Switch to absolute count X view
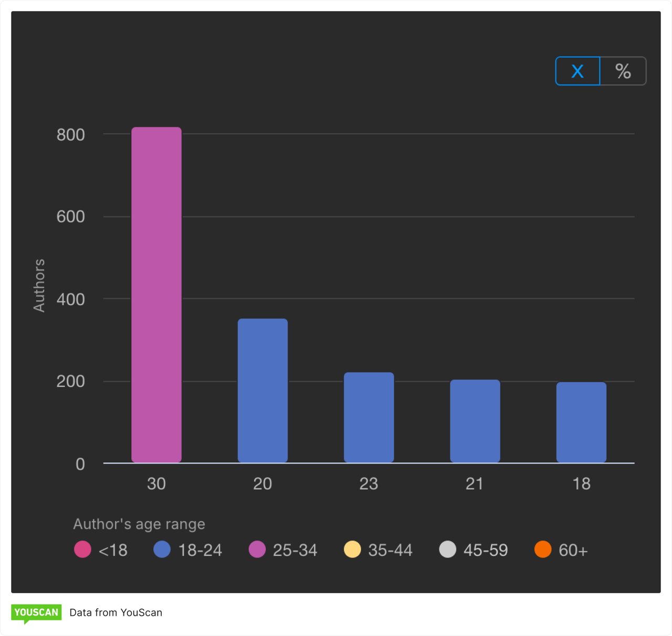672x636 pixels. [577, 71]
